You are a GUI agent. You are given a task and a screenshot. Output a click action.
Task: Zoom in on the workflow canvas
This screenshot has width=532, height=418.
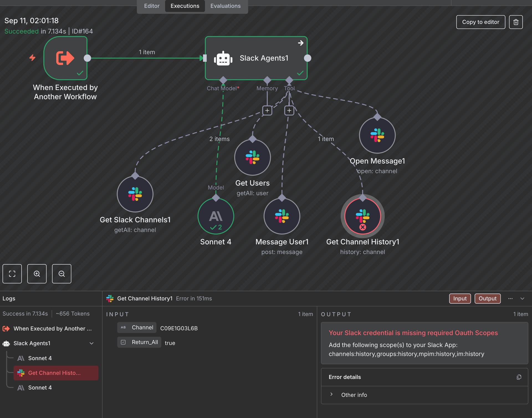click(37, 274)
